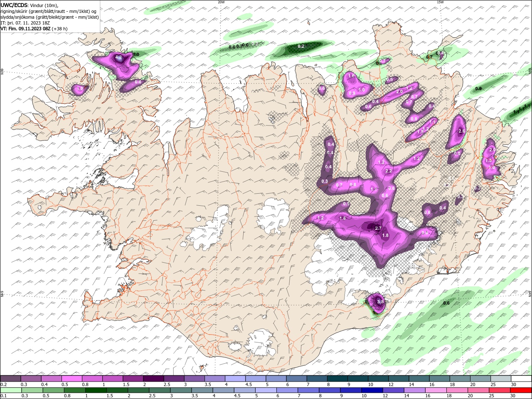This screenshot has width=532, height=399.
Task: Pick the 0.1 pale green swatch, lower legend
Action: click(11, 390)
